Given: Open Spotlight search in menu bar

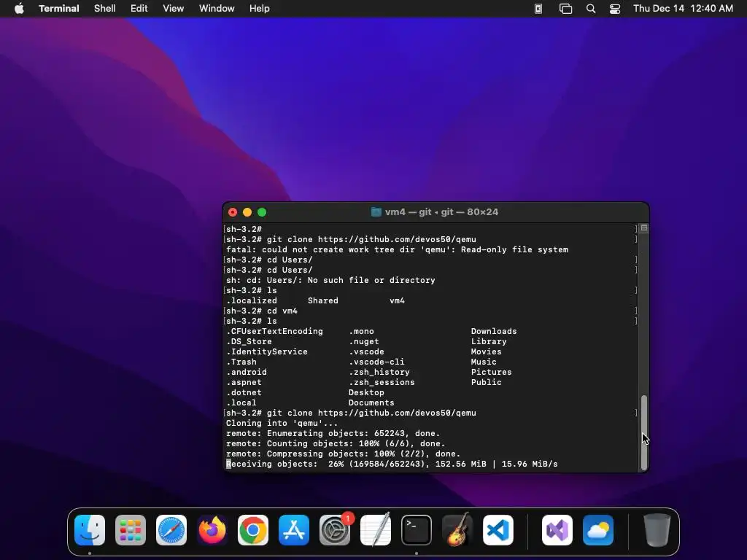Looking at the screenshot, I should point(591,9).
